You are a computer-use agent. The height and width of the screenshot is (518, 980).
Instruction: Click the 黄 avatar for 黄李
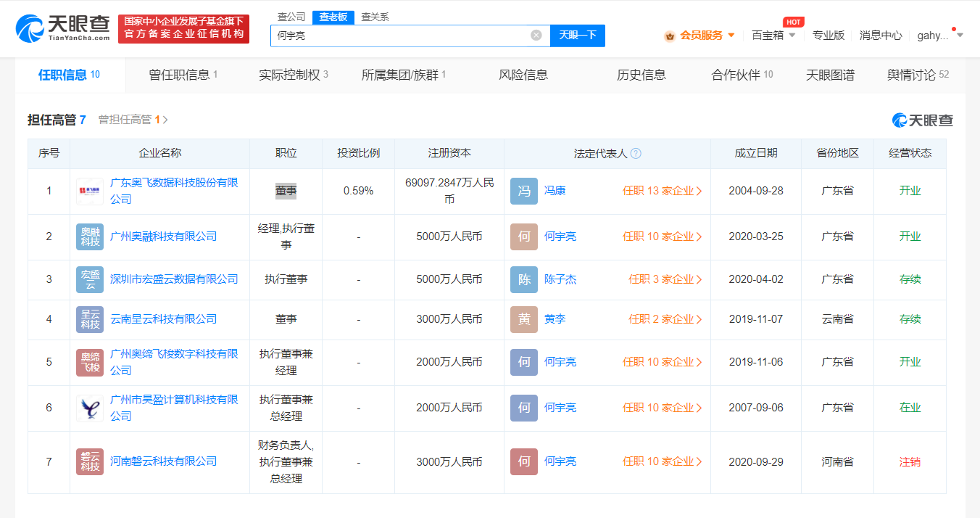point(523,319)
